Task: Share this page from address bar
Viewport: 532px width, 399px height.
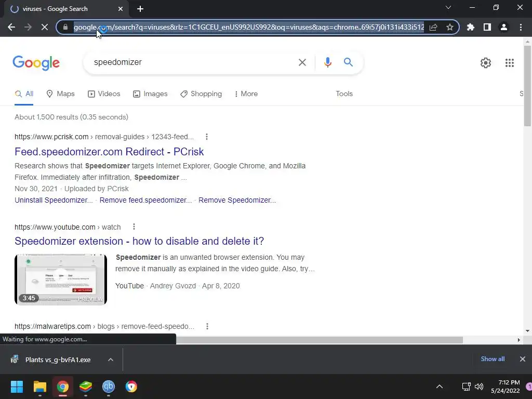Action: (433, 27)
